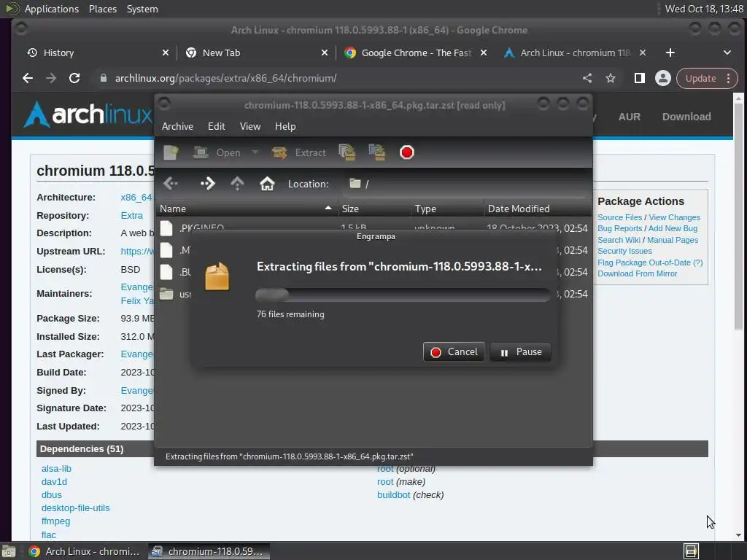
Task: Open the alsa-lib dependency link
Action: (x=56, y=469)
